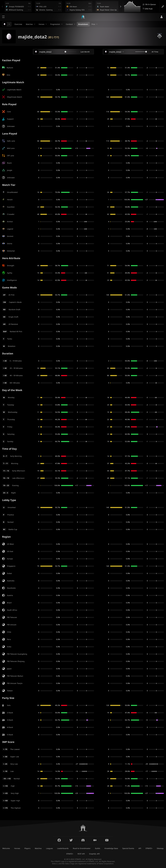The image size is (166, 868).
Task: Select the Breakdown tab
Action: point(83,24)
